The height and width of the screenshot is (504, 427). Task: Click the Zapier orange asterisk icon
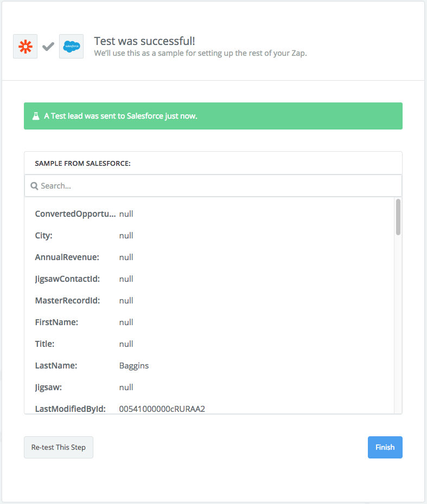click(25, 46)
